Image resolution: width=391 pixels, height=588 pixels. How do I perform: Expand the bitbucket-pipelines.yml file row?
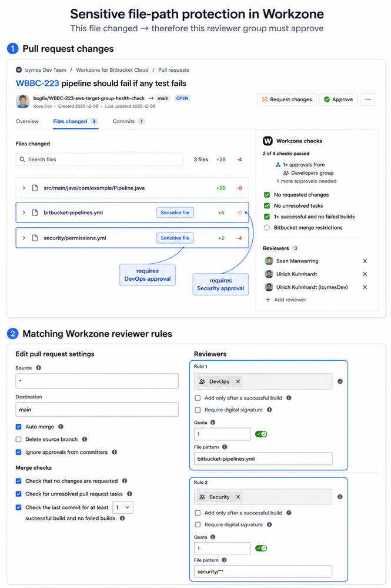(x=24, y=212)
